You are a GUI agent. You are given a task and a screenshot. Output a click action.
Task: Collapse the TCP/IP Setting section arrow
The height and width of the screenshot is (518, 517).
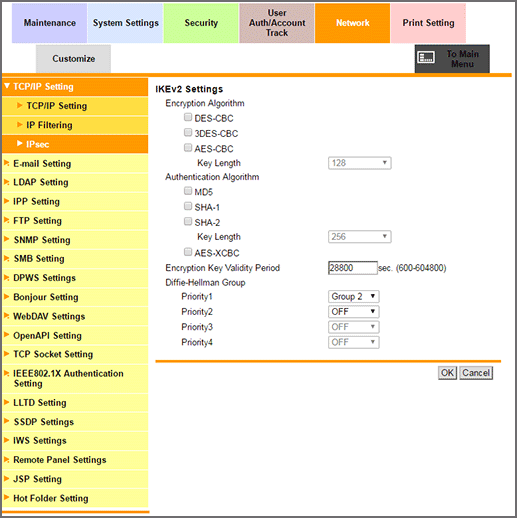click(7, 86)
